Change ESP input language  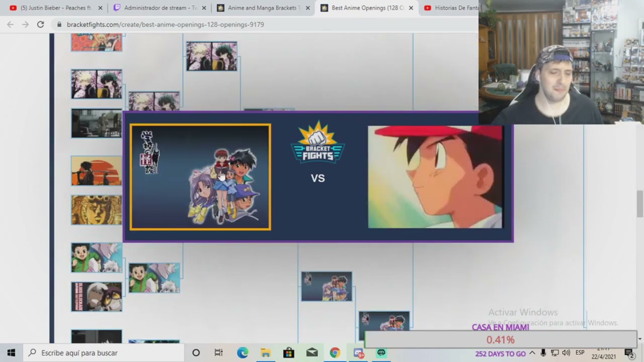pos(580,353)
